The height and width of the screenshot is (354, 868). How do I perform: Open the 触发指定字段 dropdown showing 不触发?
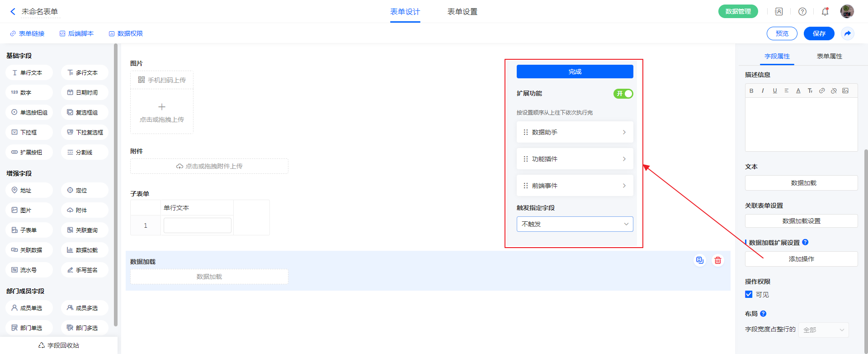tap(575, 224)
